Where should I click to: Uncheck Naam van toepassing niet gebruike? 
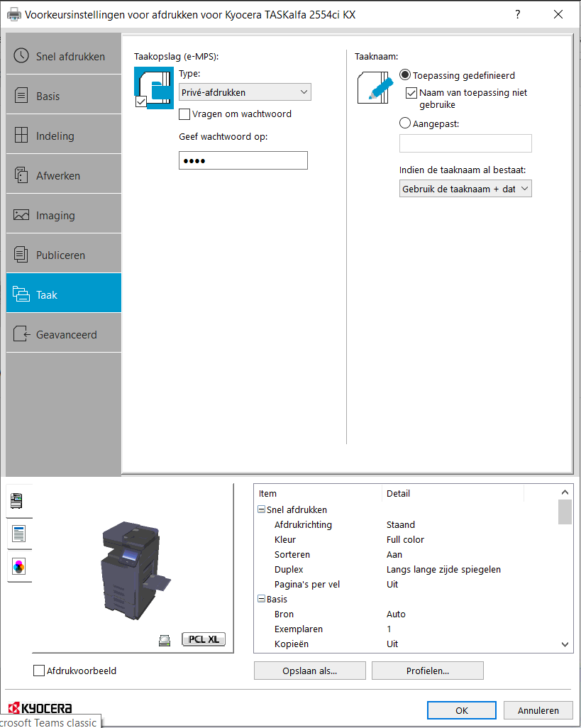pos(411,93)
